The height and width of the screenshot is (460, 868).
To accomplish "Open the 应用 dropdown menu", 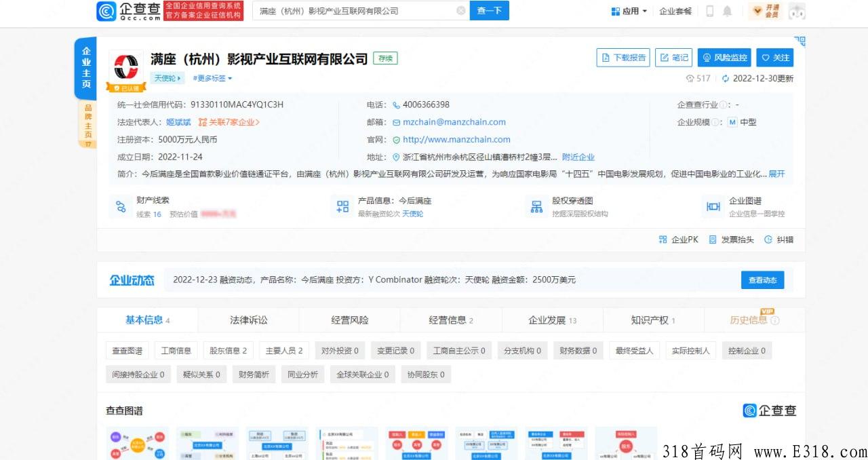I will [629, 12].
